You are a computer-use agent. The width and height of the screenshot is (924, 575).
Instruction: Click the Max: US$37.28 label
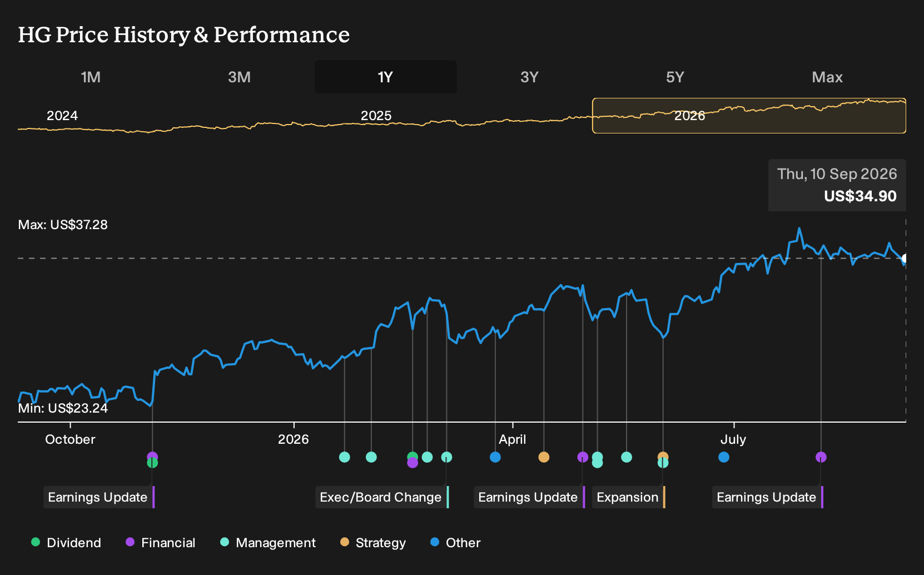pos(63,225)
